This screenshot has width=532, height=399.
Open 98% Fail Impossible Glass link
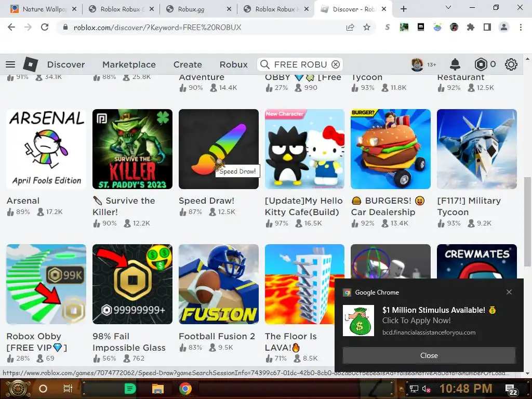coord(129,342)
